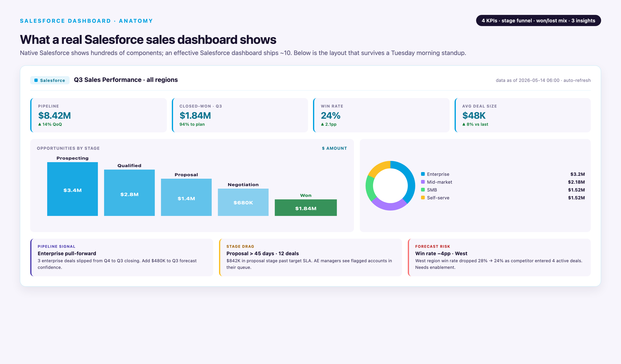Click the 4 KPIs stage funnel summary pill
This screenshot has height=364, width=621.
pos(538,20)
